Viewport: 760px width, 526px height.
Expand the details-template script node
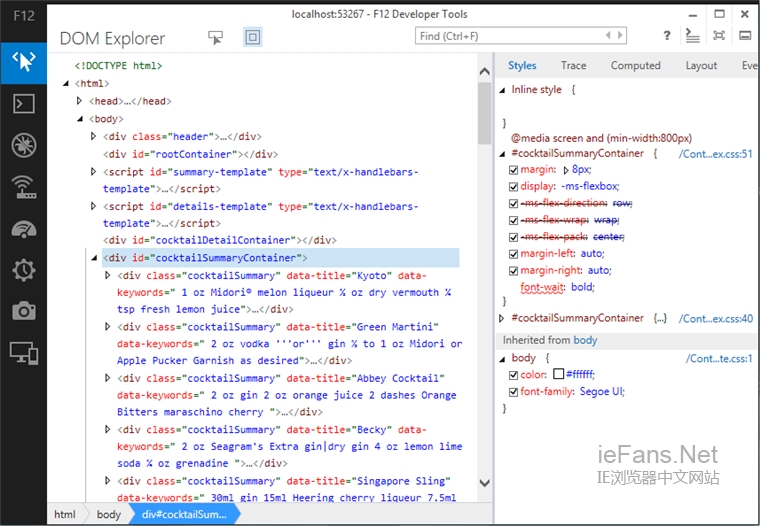(94, 206)
